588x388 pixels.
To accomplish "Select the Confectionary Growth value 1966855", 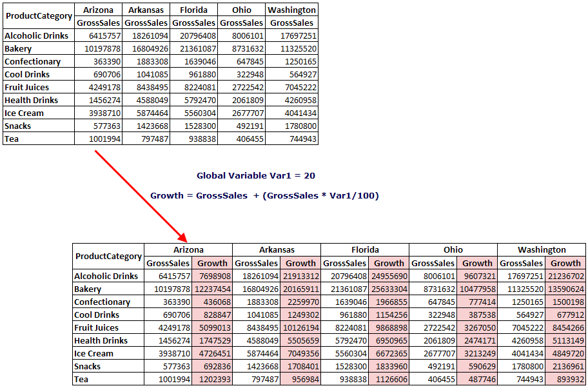I will point(389,302).
